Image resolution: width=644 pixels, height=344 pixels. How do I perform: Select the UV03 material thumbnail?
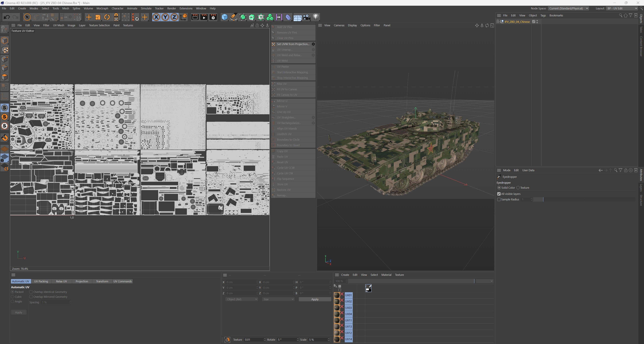337,308
